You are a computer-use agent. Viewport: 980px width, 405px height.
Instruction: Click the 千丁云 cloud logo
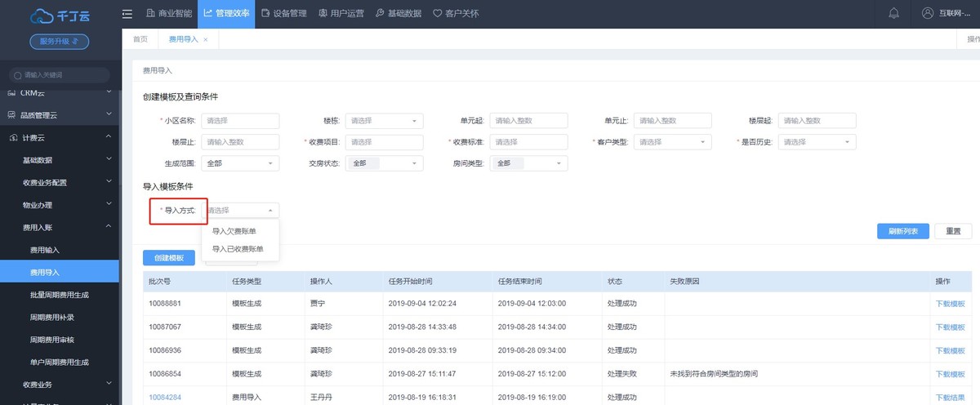pyautogui.click(x=60, y=16)
